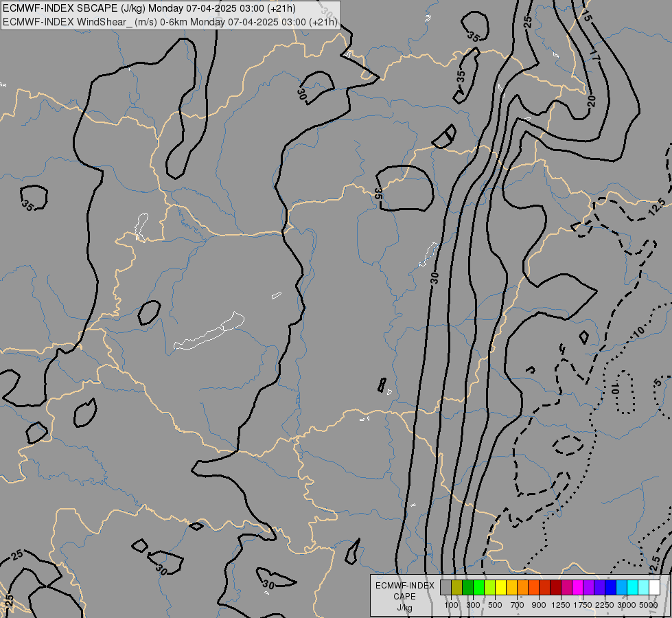Select the legend value 2250
The height and width of the screenshot is (618, 672).
coord(604,605)
